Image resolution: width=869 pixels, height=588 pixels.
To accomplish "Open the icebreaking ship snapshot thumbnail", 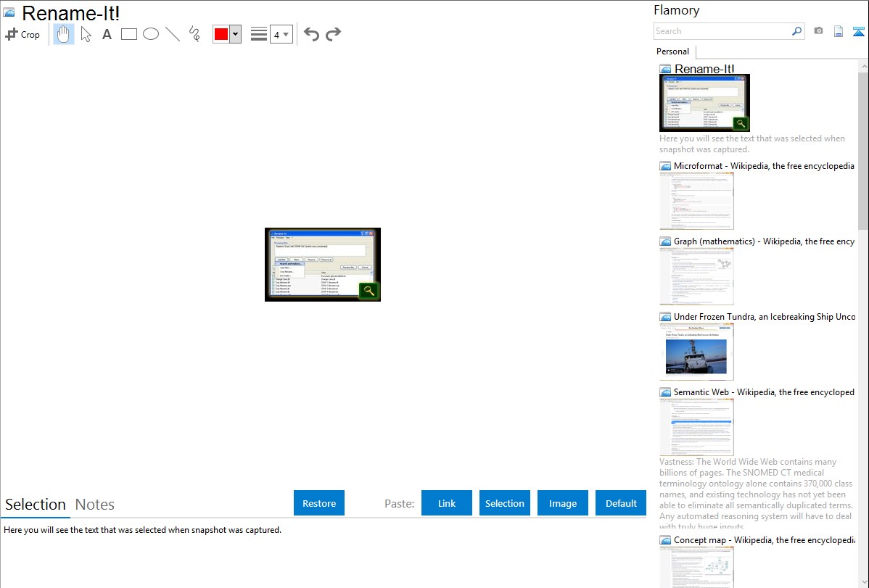I will click(x=696, y=352).
